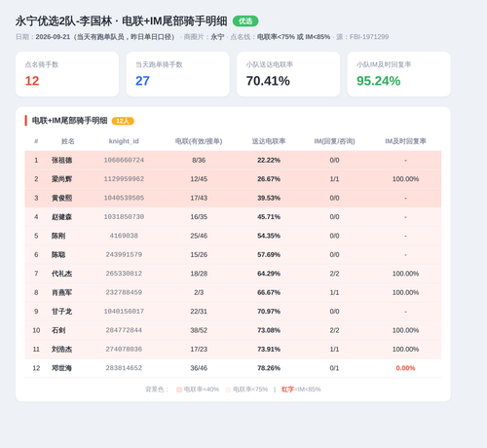Sort by 送达电联率 column header

tap(269, 141)
